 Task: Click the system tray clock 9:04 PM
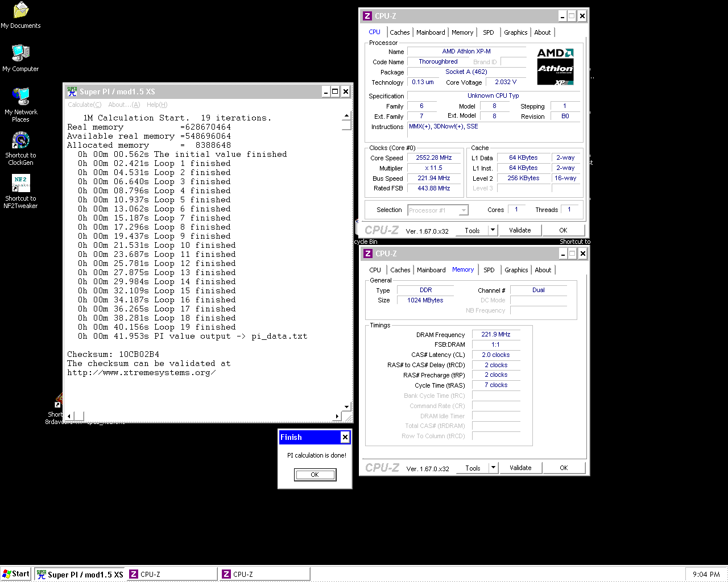click(x=706, y=575)
